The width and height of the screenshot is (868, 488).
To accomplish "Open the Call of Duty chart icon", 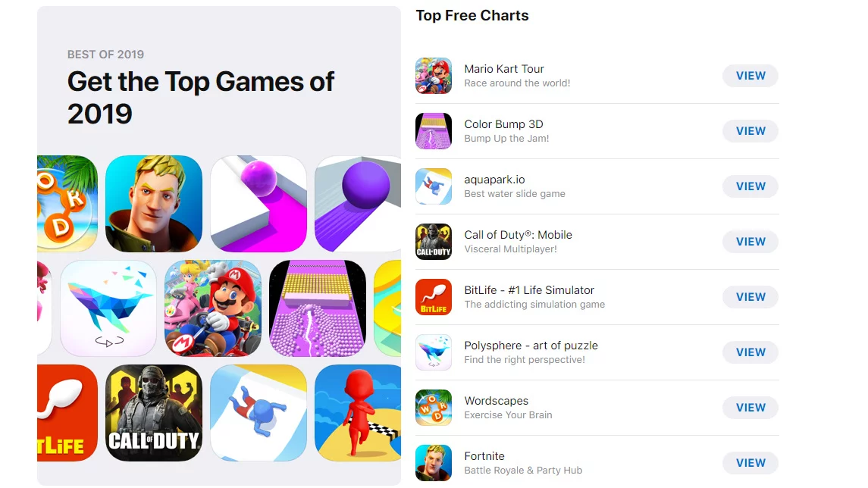I will pos(434,242).
